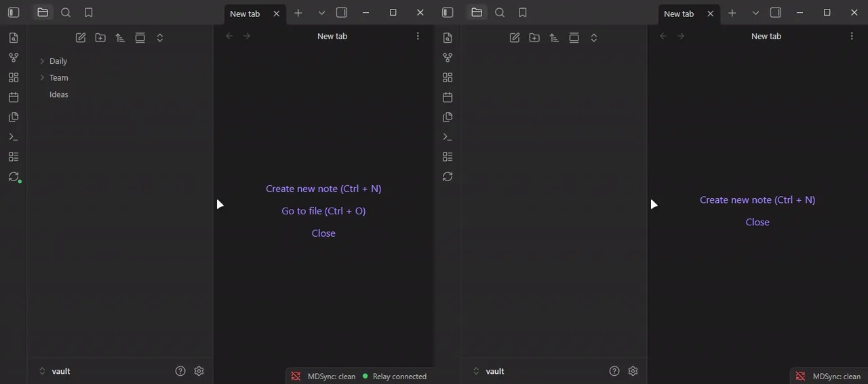Screen dimensions: 868x384
Task: Open vault switcher in left window
Action: click(54, 371)
